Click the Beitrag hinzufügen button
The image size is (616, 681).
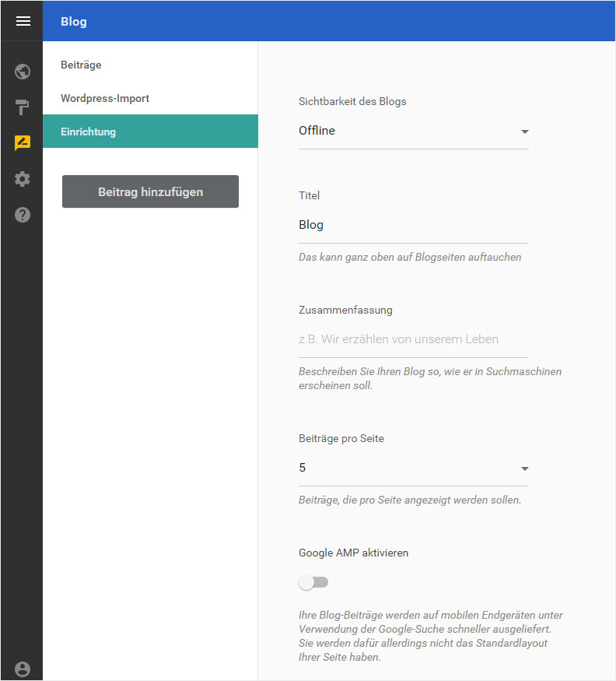[150, 191]
